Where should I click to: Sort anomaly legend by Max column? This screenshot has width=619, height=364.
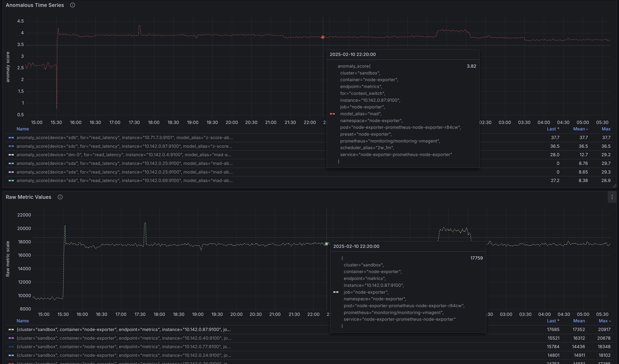[x=606, y=129]
